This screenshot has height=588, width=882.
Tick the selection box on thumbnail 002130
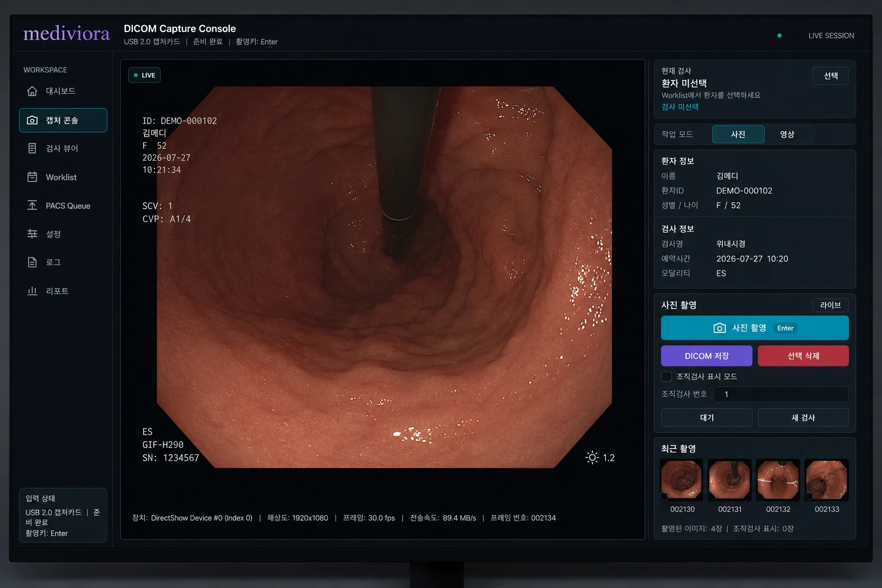pyautogui.click(x=664, y=496)
